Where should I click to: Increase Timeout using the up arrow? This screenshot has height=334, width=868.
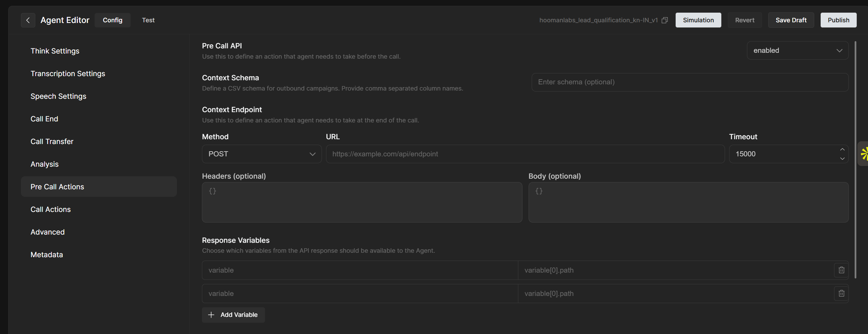(842, 150)
